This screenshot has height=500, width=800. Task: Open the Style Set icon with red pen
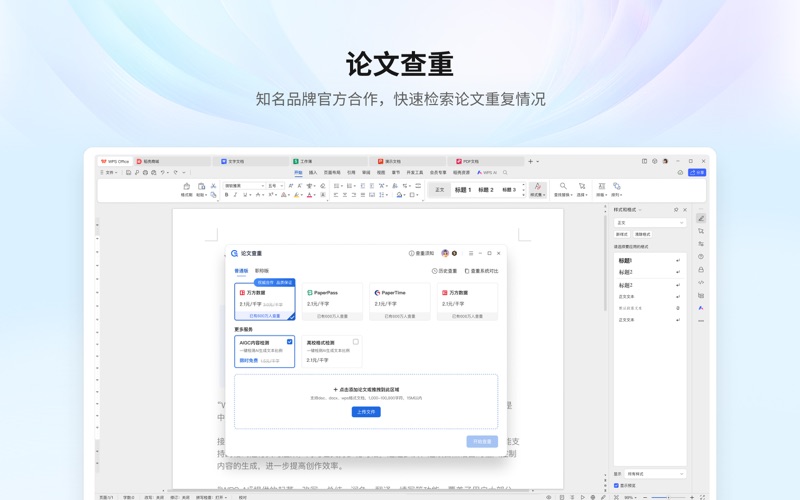click(538, 186)
